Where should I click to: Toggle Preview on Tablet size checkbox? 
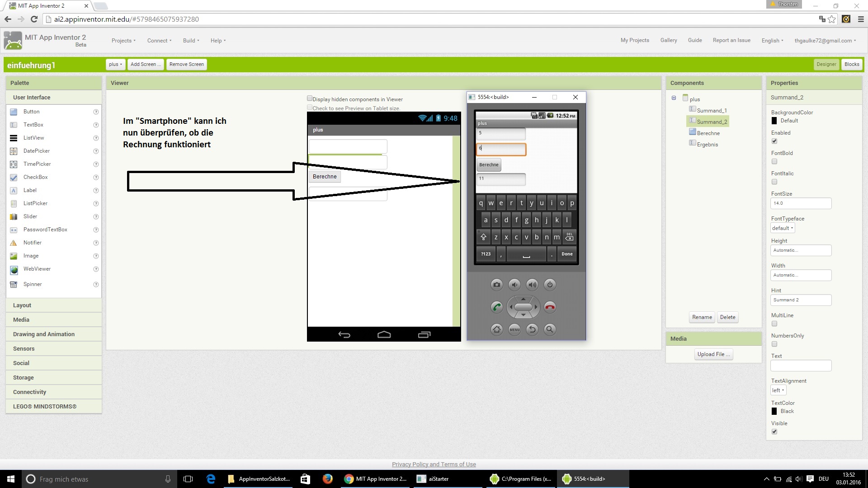[x=310, y=108]
